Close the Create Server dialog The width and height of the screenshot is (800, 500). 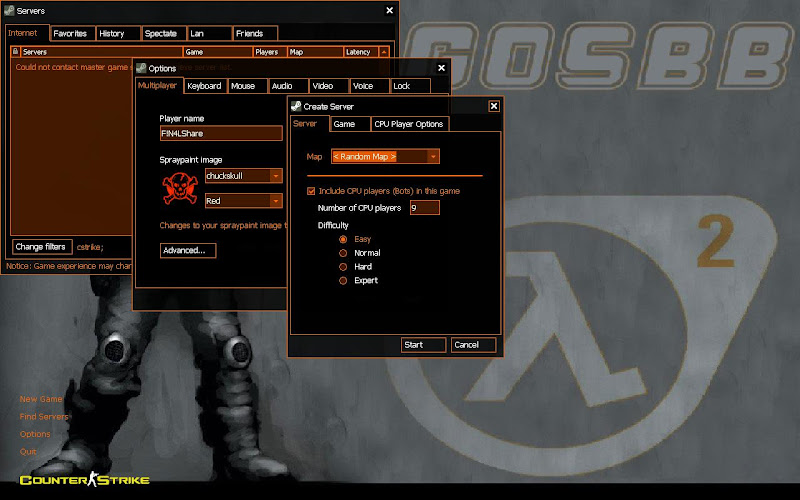(x=494, y=106)
